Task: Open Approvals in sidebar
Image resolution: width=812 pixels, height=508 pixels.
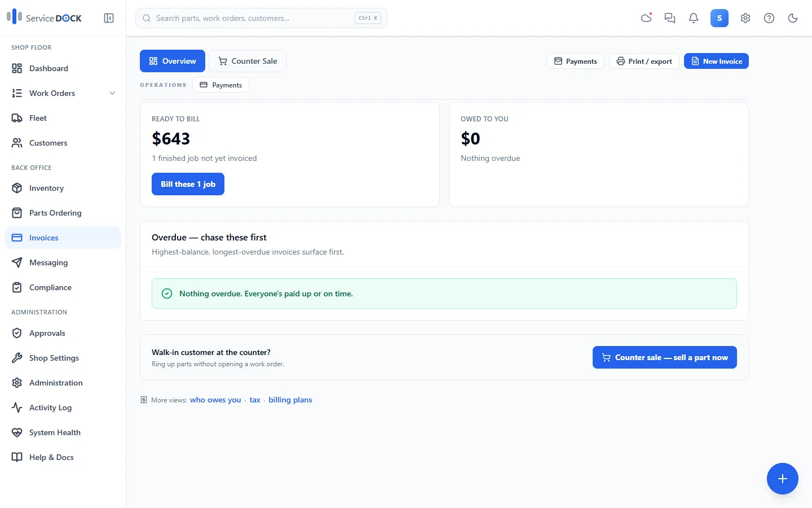Action: point(63,333)
